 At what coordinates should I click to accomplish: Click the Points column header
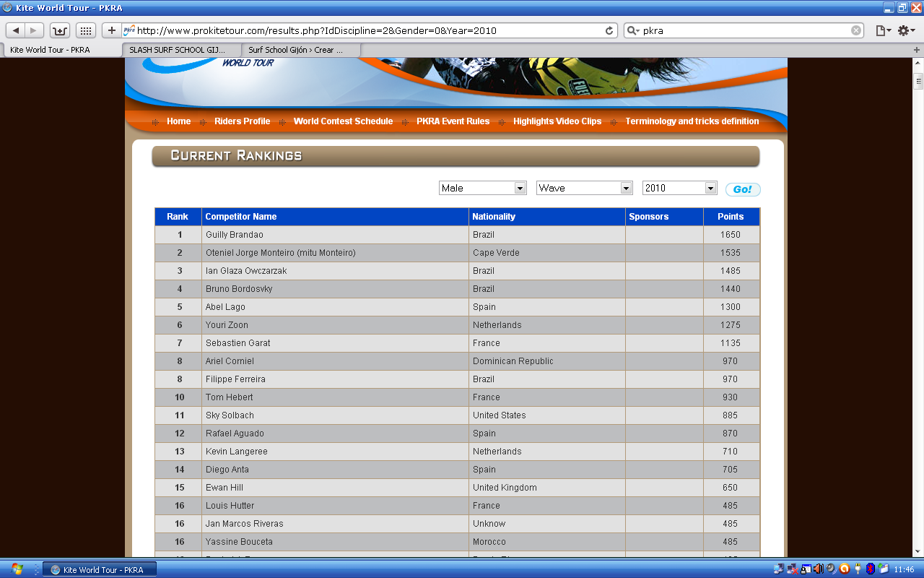coord(731,217)
